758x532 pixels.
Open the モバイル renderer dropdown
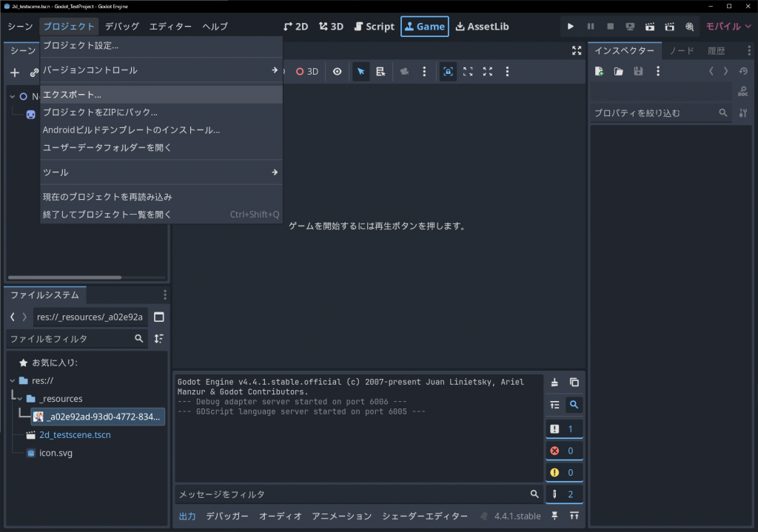click(x=727, y=27)
